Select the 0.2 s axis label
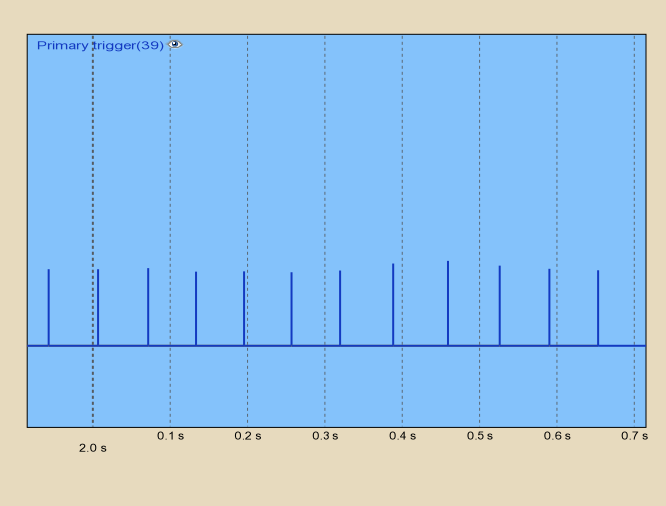Screen dimensions: 666x506 pos(247,436)
